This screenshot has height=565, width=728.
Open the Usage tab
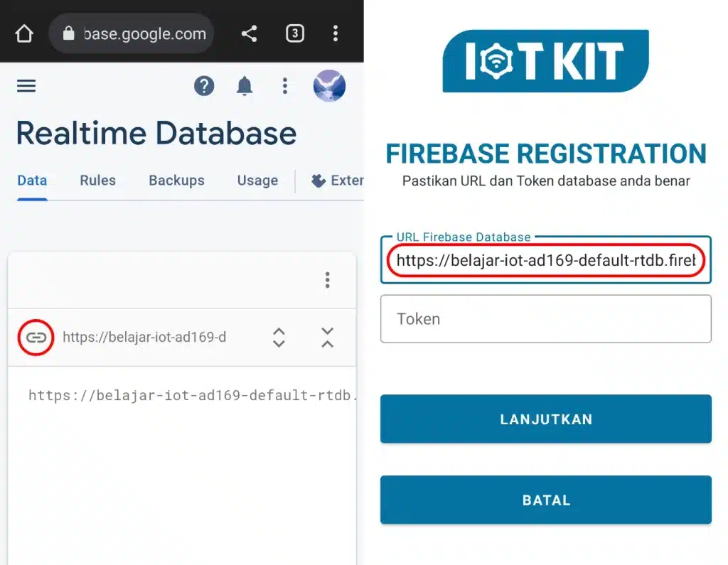pos(257,181)
